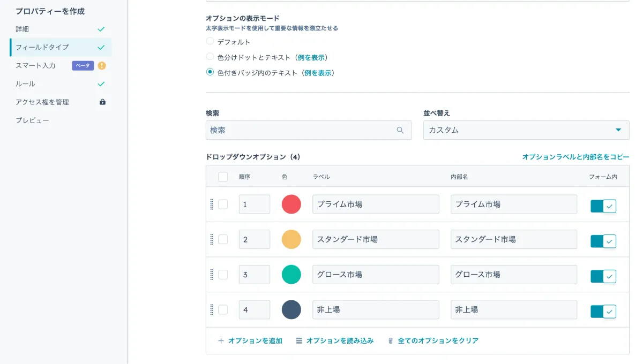Turn off the フォーム内 toggle for 非上場

[x=602, y=309]
